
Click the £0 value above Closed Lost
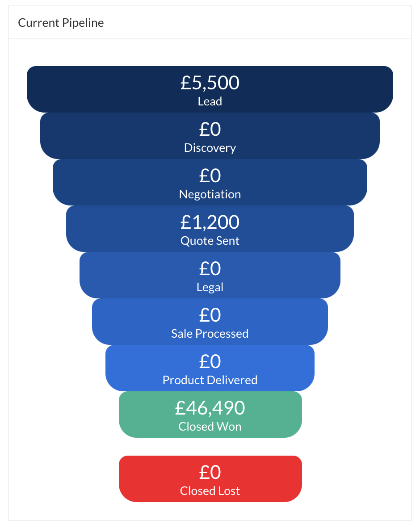(210, 472)
